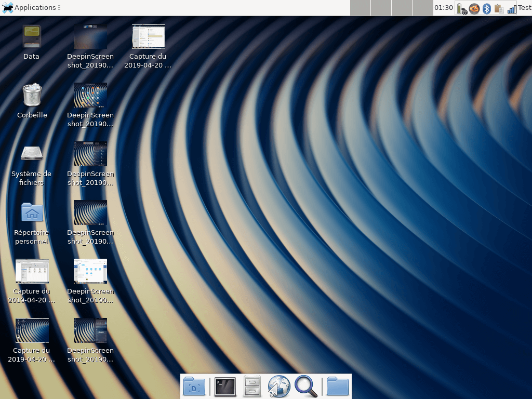
Task: Launch the web browser globe icon
Action: tap(279, 386)
